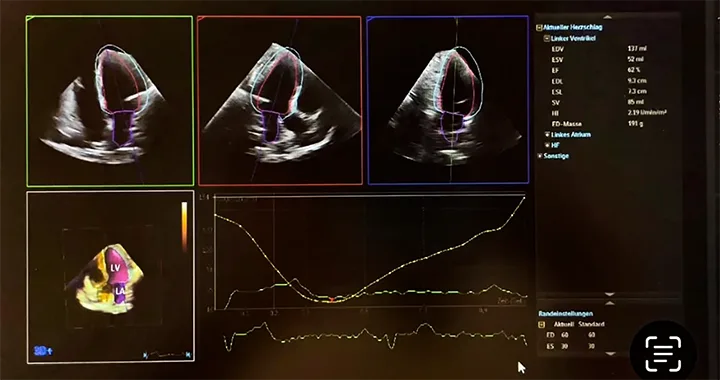Click the red end-systole marker on volume curve
The width and height of the screenshot is (720, 380).
331,300
